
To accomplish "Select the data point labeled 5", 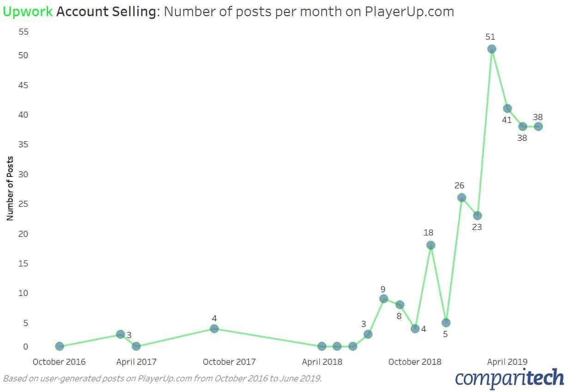I will [446, 323].
